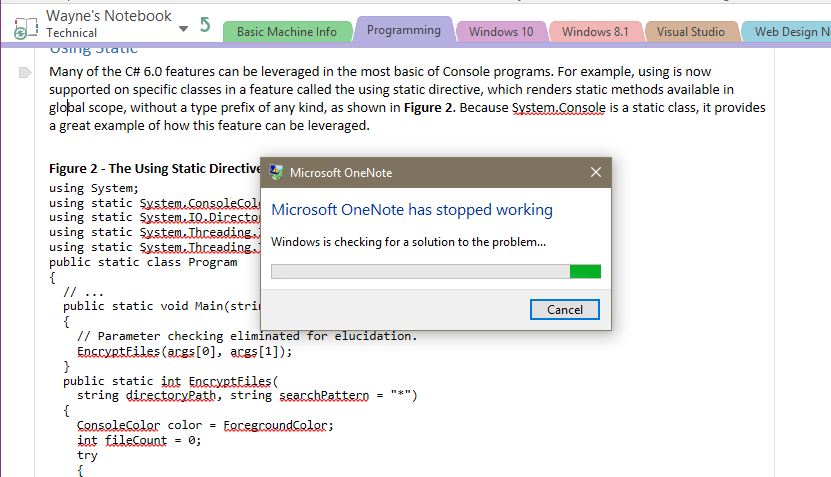Viewport: 831px width, 477px height.
Task: Cancel the solution check in dialog
Action: click(x=564, y=310)
